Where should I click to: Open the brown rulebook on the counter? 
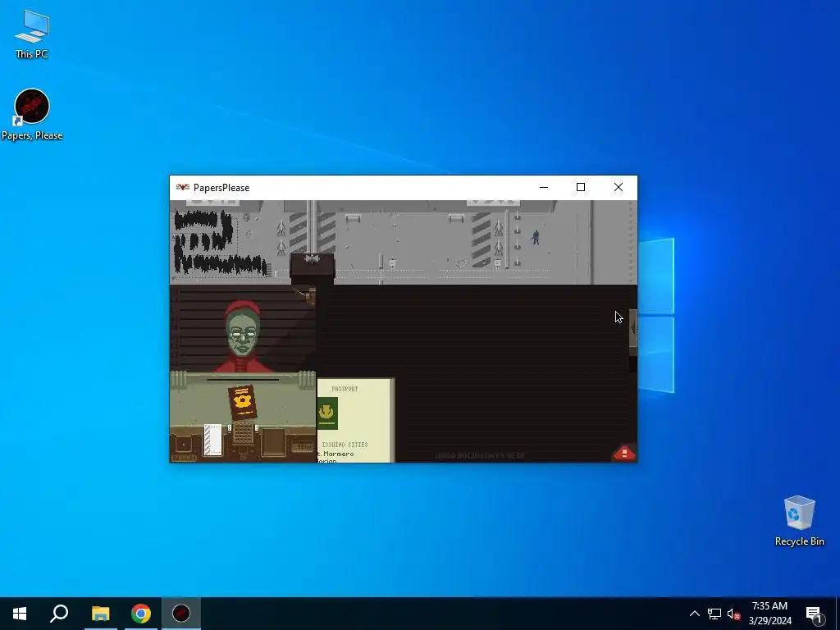click(x=273, y=442)
